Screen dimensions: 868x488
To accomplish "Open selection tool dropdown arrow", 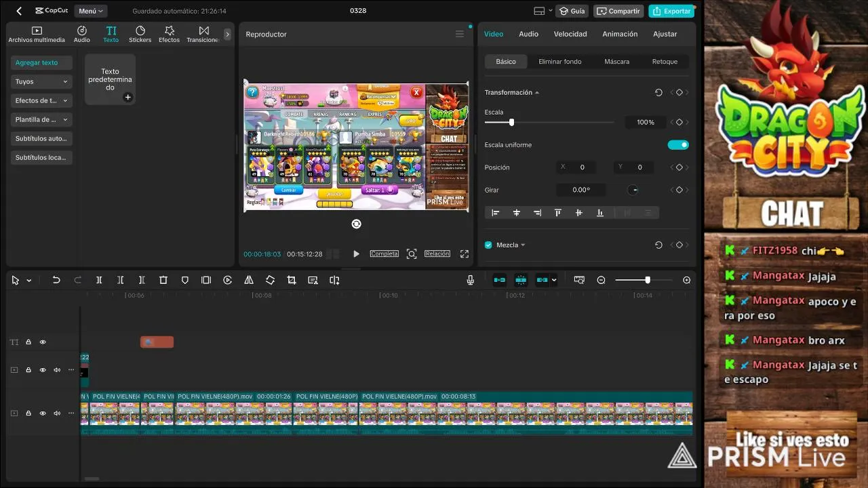I will (28, 281).
